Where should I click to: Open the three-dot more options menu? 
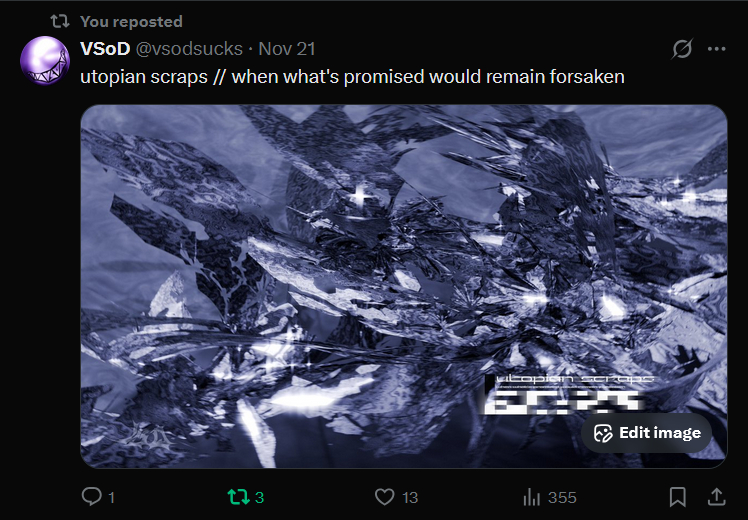click(x=717, y=49)
